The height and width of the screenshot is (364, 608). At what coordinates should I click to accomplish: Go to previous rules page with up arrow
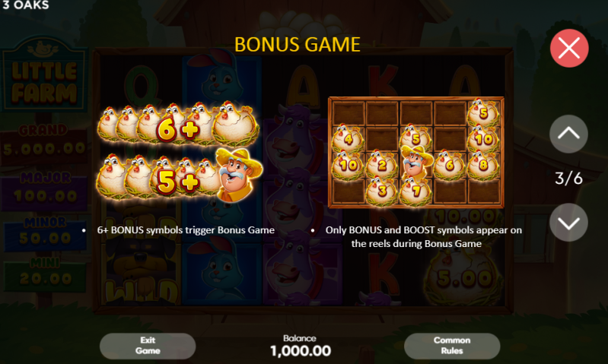click(568, 134)
